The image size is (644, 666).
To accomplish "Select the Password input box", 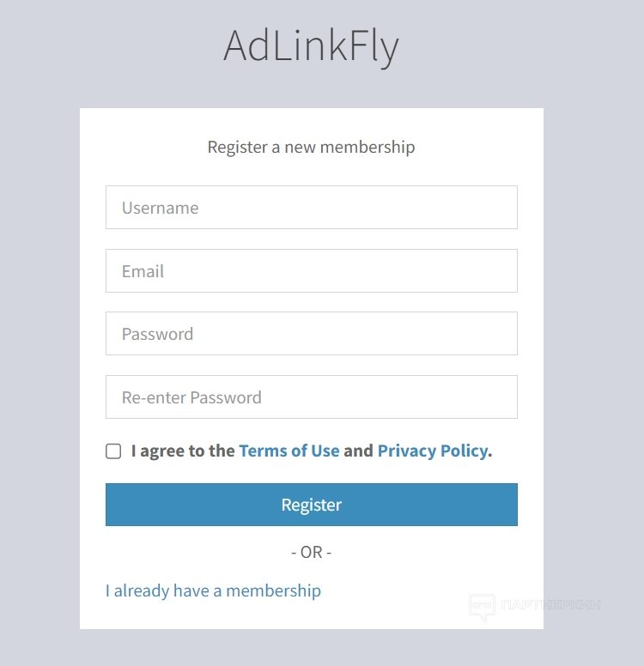I will (311, 334).
